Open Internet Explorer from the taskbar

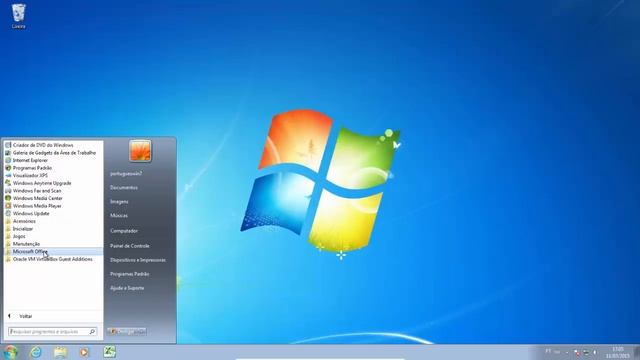36,352
